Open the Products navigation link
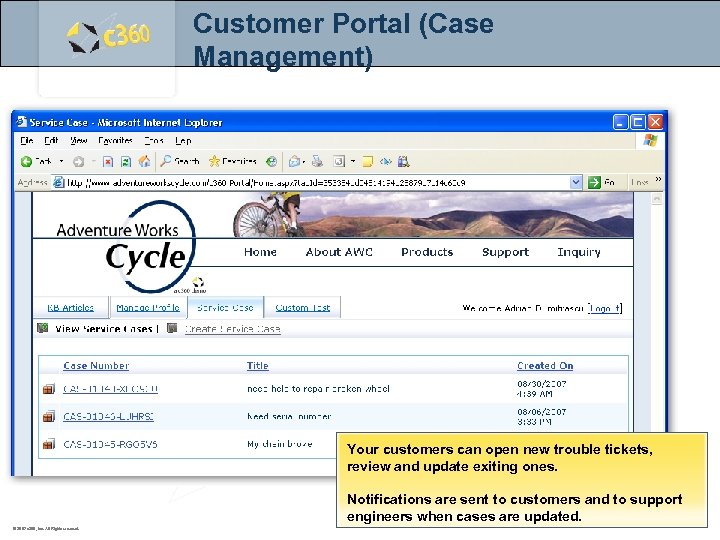Screen dimensions: 720x540 [427, 252]
